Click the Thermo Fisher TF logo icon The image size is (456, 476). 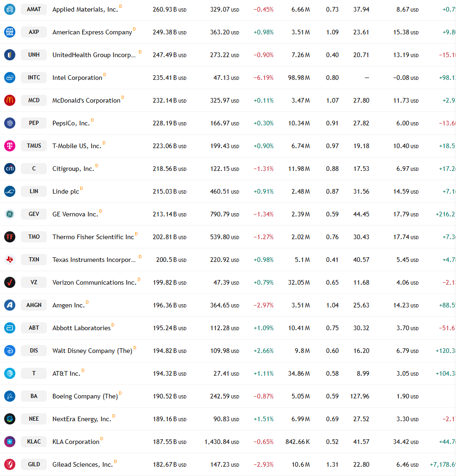(x=10, y=237)
